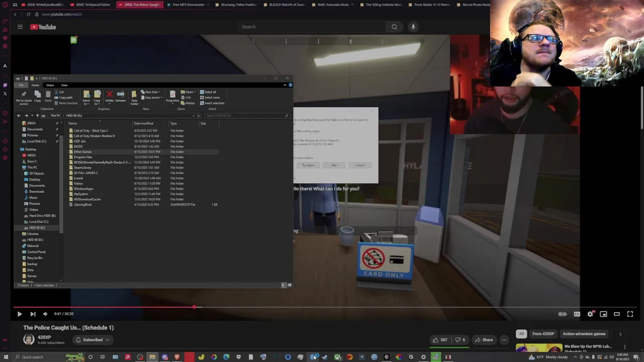
Task: Toggle closed captions CC button
Action: coord(577,314)
